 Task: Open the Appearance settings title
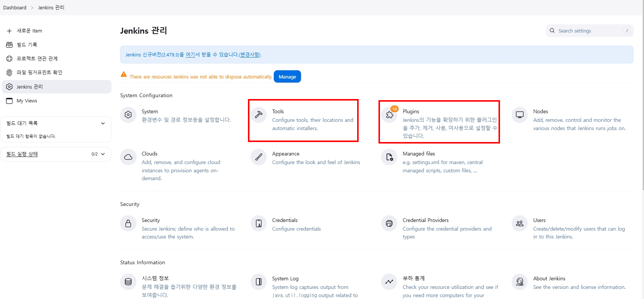286,154
